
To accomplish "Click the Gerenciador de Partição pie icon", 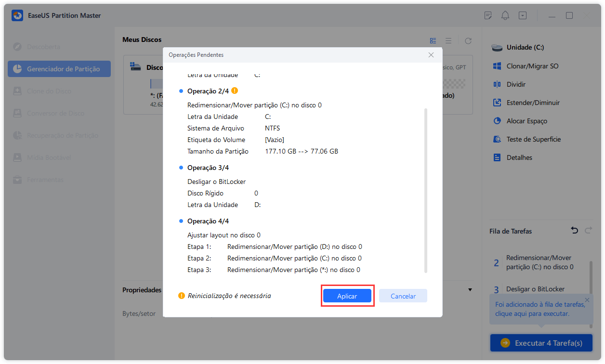I will tap(17, 69).
